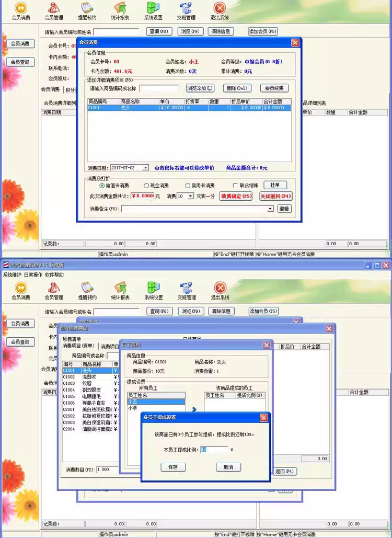Click 删除(Del) button
Image resolution: width=392 pixels, height=538 pixels.
tap(237, 88)
